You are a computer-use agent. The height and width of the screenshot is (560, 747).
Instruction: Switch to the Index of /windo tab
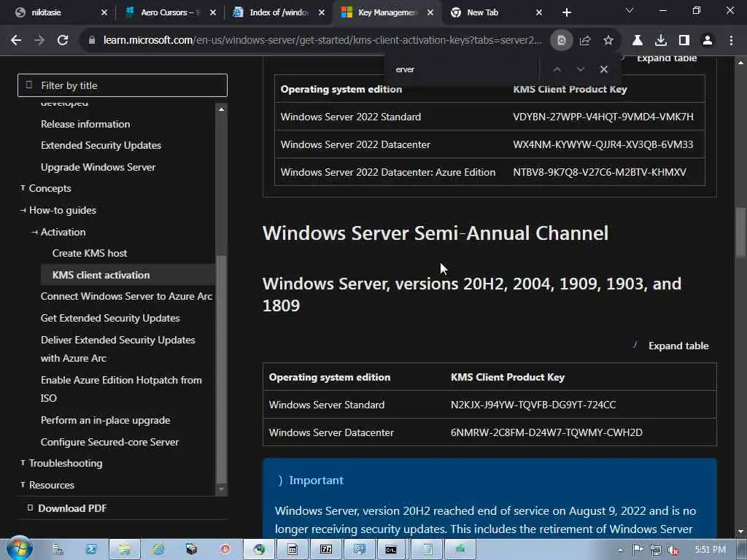(279, 12)
